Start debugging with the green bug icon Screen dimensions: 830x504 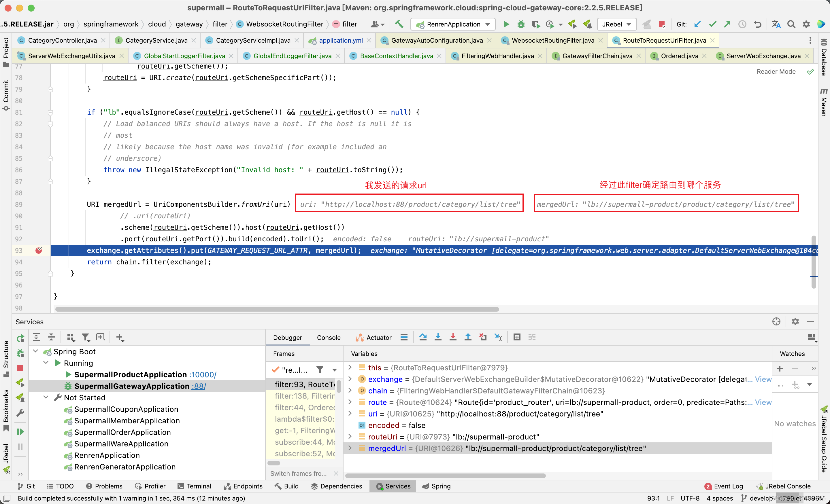point(521,24)
